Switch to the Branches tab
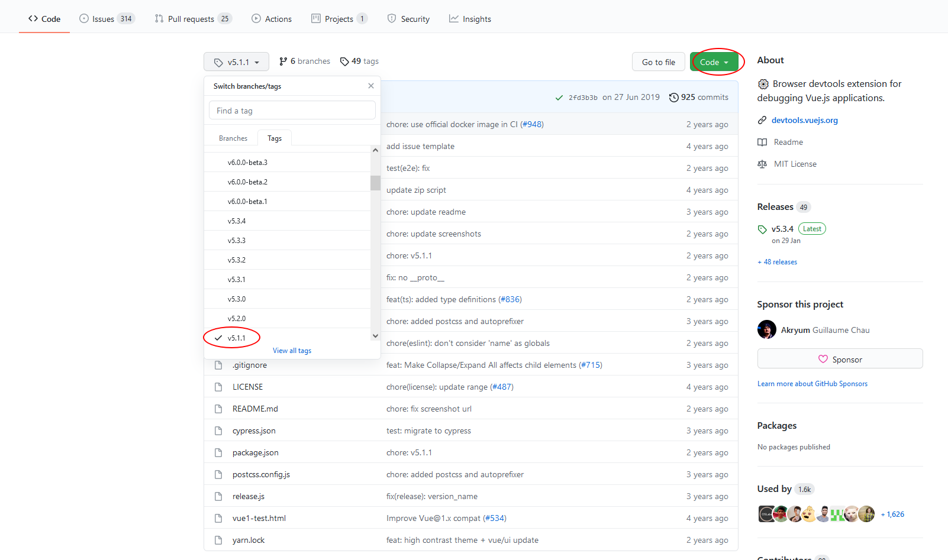 click(232, 138)
